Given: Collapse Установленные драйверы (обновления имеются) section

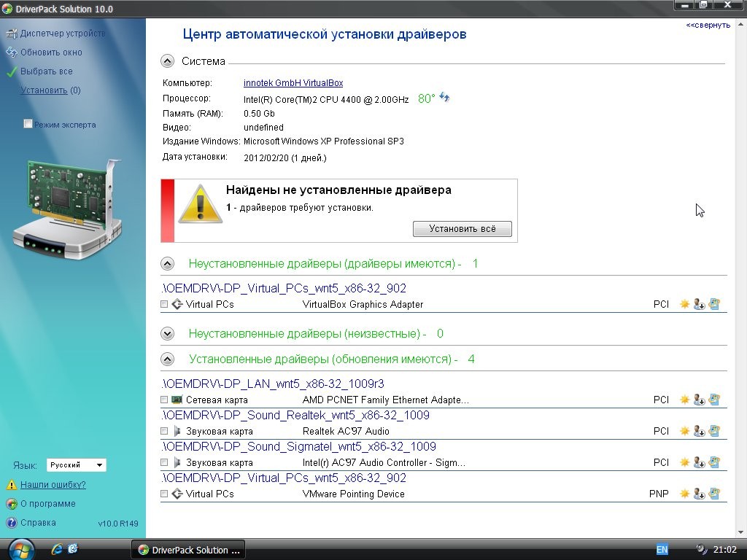Looking at the screenshot, I should click(167, 359).
